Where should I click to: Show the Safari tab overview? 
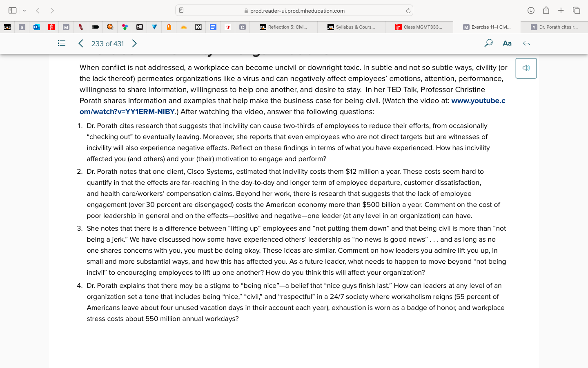pos(576,11)
